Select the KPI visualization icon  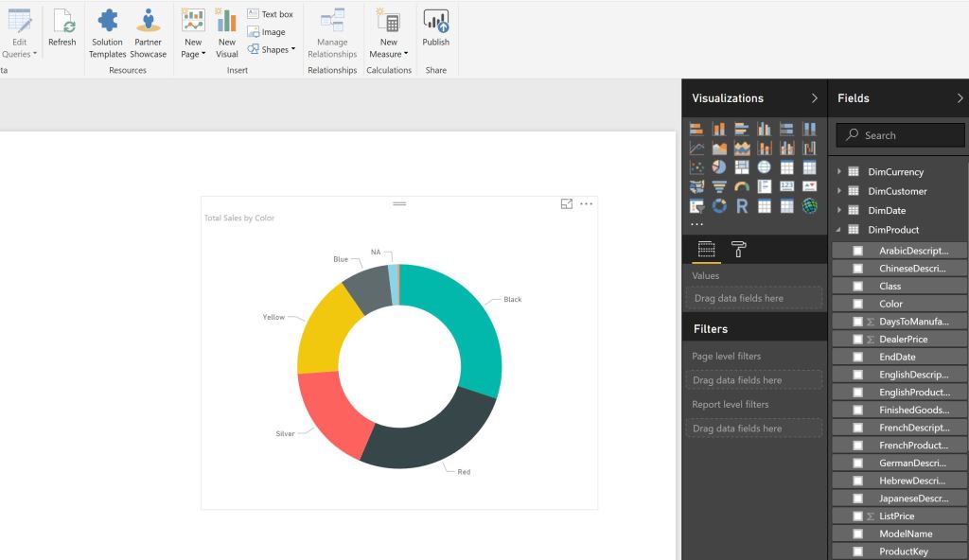(x=810, y=185)
